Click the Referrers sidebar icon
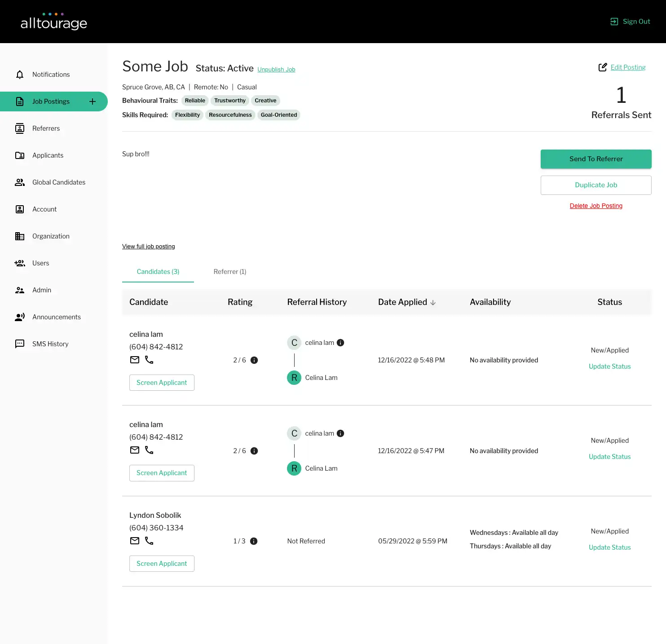The height and width of the screenshot is (644, 666). [20, 128]
